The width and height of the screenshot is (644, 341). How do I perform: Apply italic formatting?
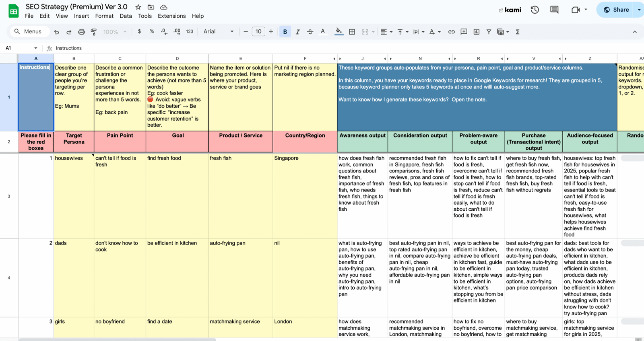(297, 32)
